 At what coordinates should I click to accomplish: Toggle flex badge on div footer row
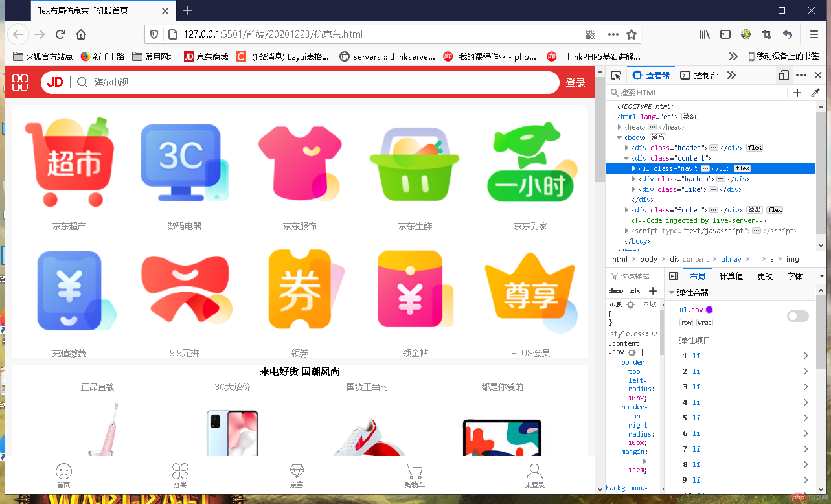pyautogui.click(x=775, y=210)
